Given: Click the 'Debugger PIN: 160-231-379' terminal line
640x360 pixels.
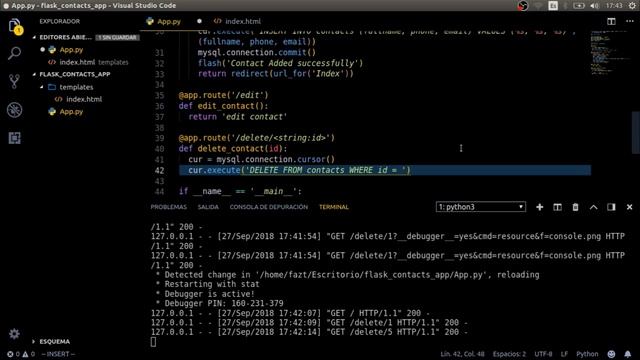Looking at the screenshot, I should (220, 303).
